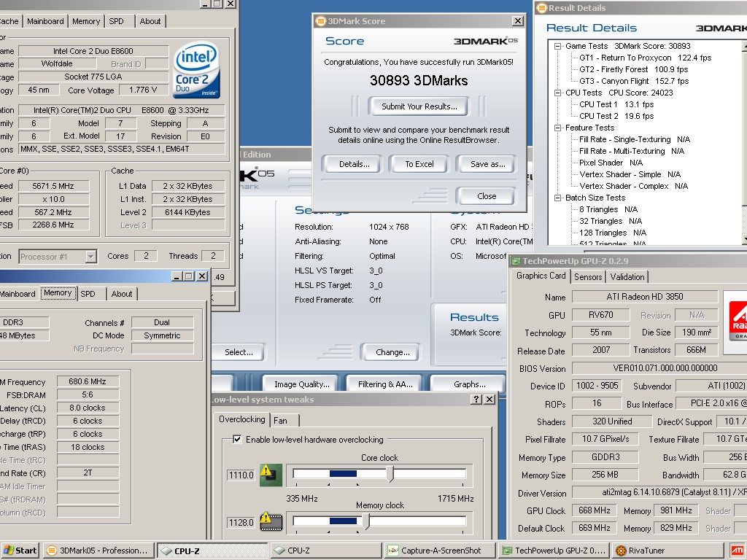Open the Mainboard tab in upper CPU-Z
The height and width of the screenshot is (560, 747).
coord(45,21)
